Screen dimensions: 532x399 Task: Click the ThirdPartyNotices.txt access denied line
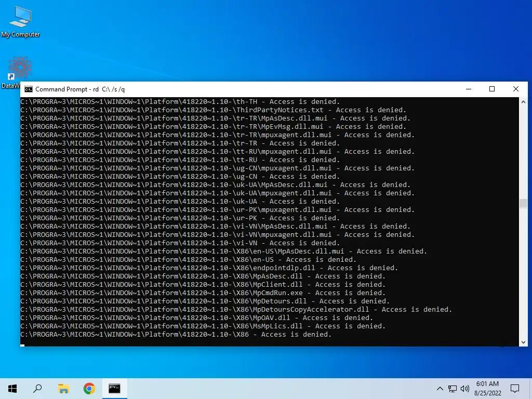coord(213,110)
